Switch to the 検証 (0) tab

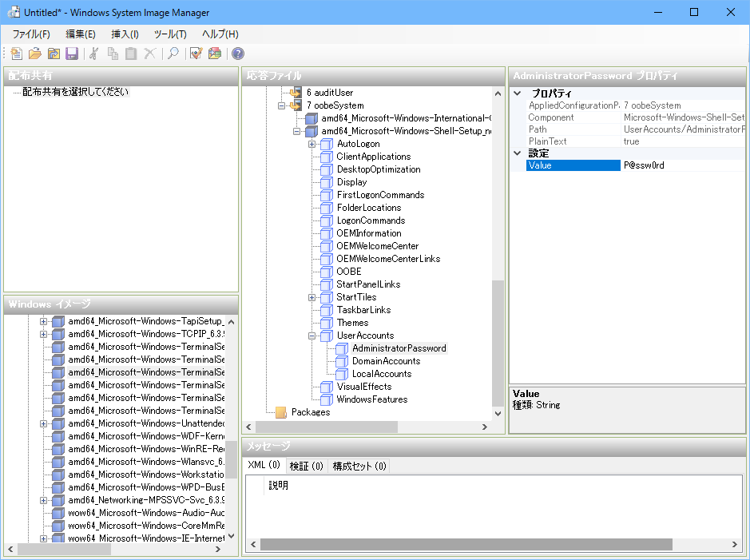(306, 466)
